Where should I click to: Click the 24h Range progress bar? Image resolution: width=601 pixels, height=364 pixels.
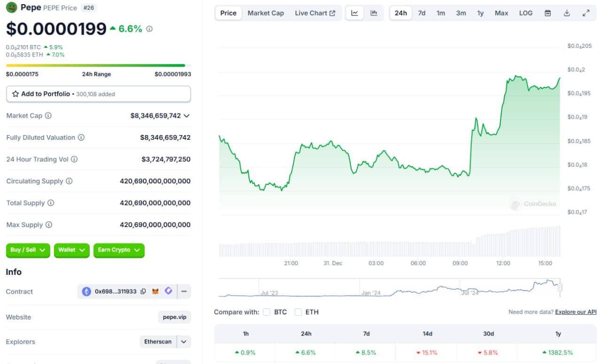point(99,66)
